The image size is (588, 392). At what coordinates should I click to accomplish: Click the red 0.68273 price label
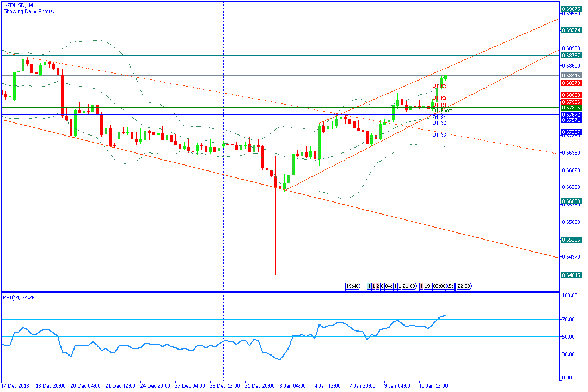tap(571, 83)
